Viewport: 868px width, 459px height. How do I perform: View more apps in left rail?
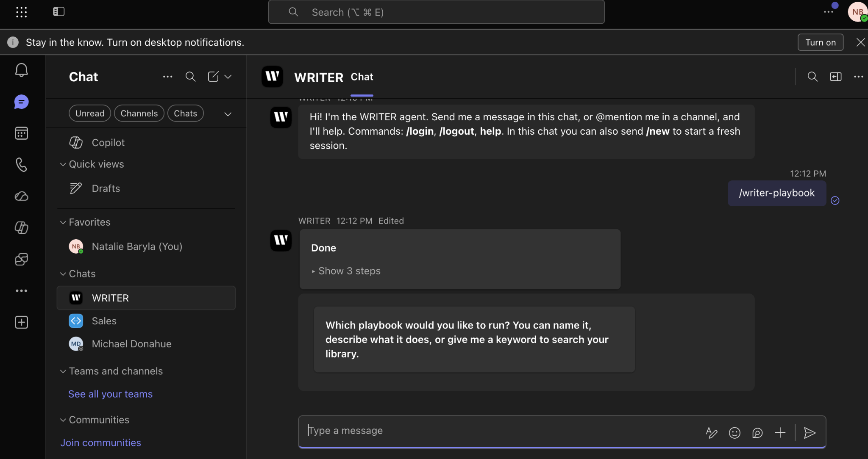pyautogui.click(x=21, y=290)
